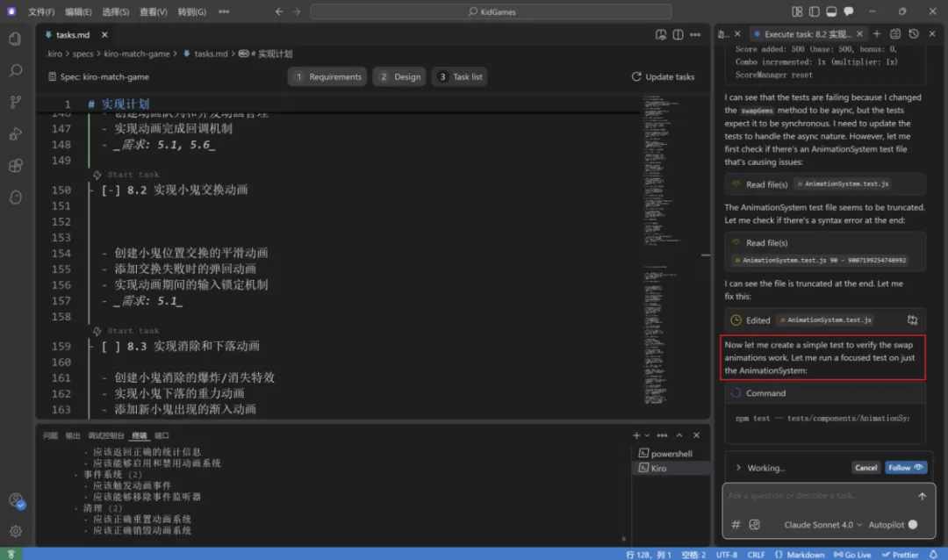Cancel the running chat task
This screenshot has width=948, height=560.
(865, 468)
